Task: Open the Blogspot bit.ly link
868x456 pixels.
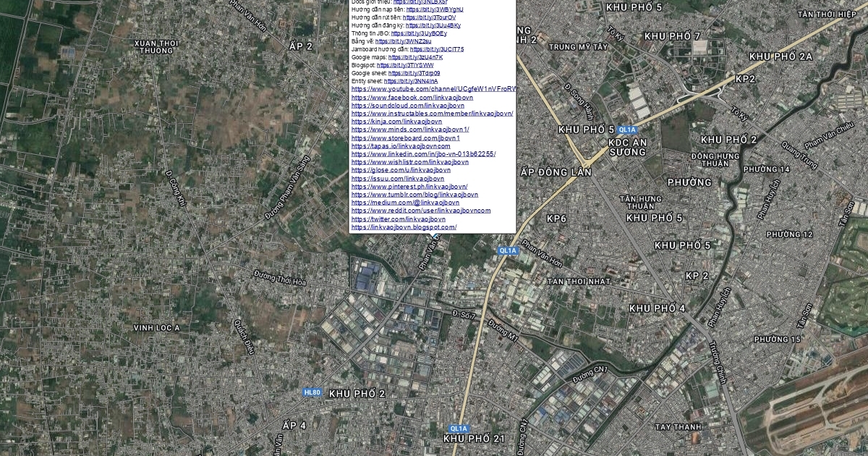Action: (405, 65)
